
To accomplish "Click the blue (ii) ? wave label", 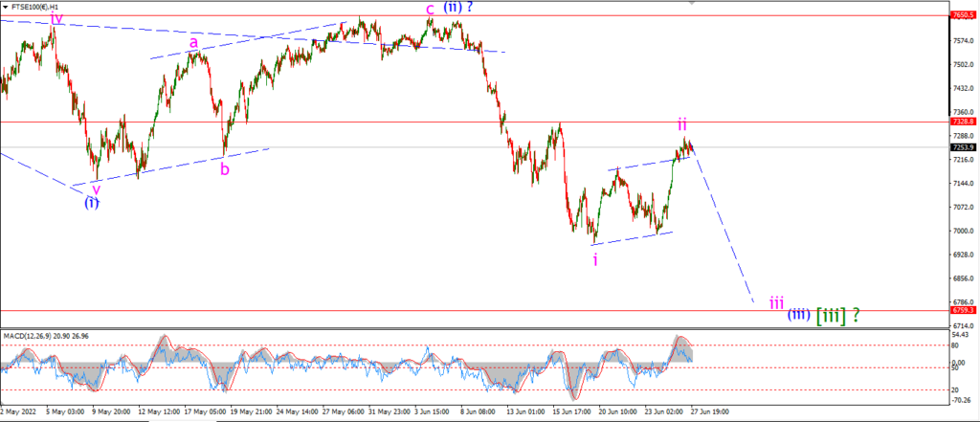I will coord(457,8).
